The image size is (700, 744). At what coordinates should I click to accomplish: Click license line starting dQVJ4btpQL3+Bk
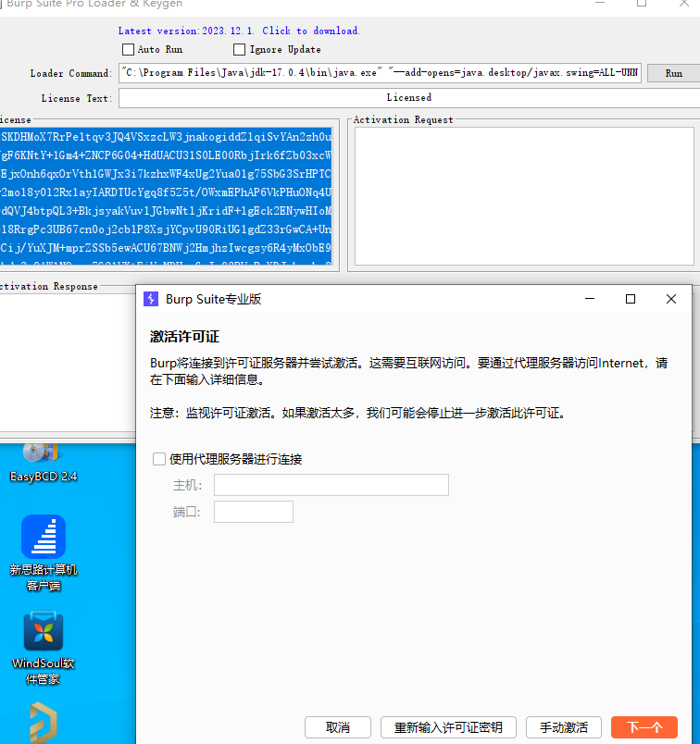(x=166, y=211)
